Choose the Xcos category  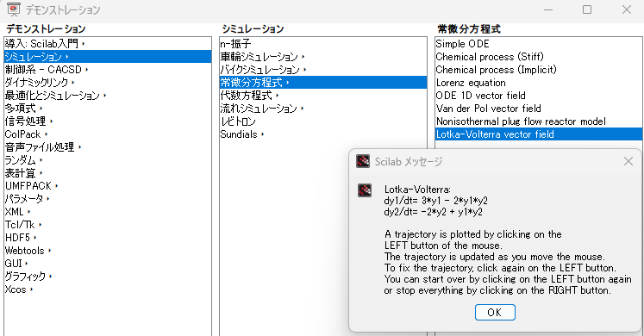pyautogui.click(x=108, y=289)
